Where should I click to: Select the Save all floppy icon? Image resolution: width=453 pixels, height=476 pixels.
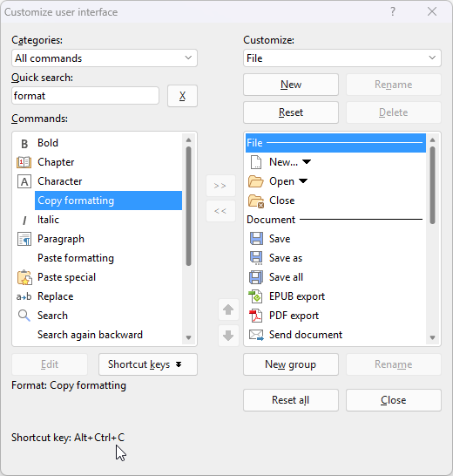click(x=256, y=277)
